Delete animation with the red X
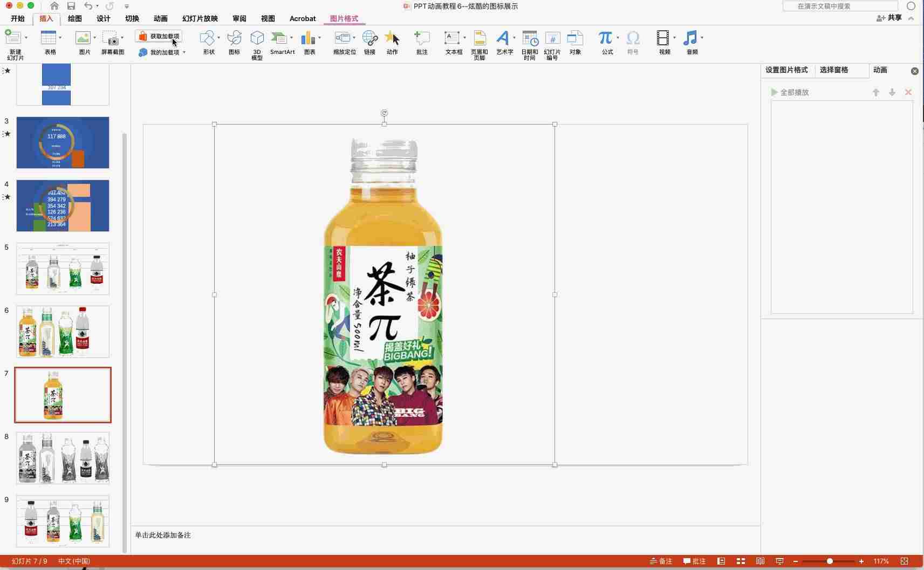Image resolution: width=924 pixels, height=570 pixels. coord(908,92)
